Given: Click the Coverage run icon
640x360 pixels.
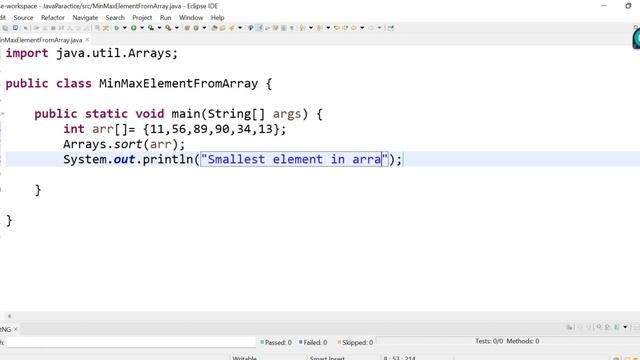Looking at the screenshot, I should [151, 28].
